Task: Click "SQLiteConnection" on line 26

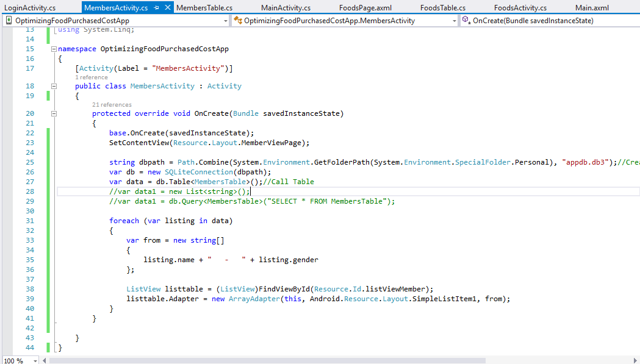Action: point(199,172)
